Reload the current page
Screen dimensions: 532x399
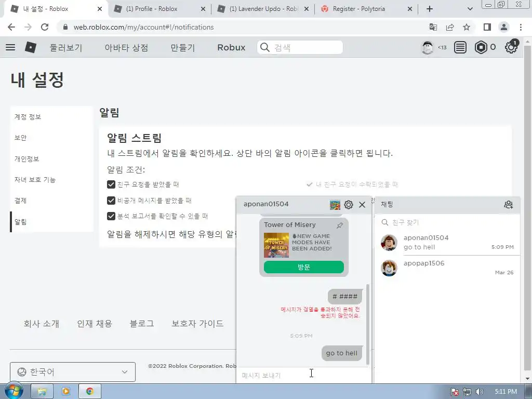45,27
